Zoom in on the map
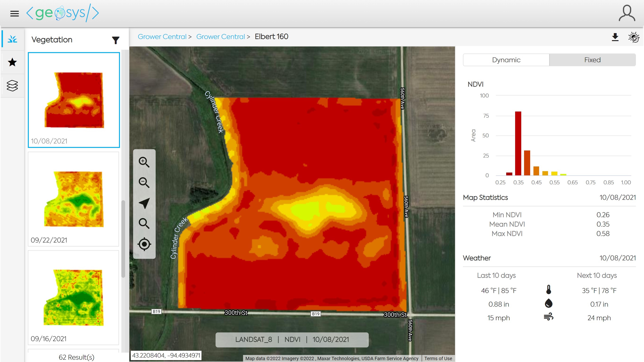The height and width of the screenshot is (362, 644). (144, 162)
